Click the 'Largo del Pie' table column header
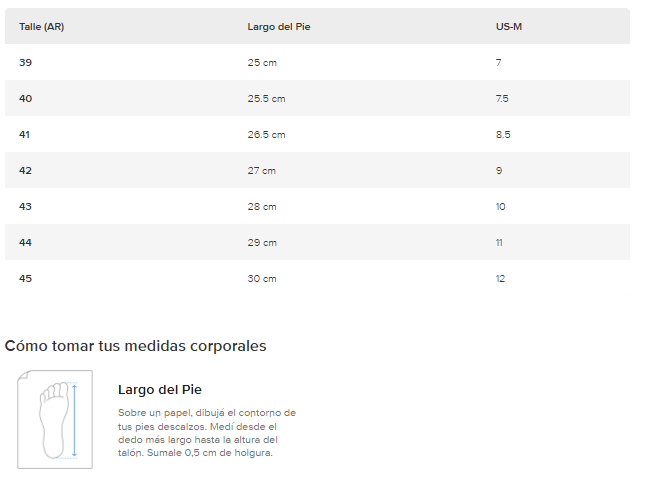Image resolution: width=653 pixels, height=478 pixels. tap(279, 26)
